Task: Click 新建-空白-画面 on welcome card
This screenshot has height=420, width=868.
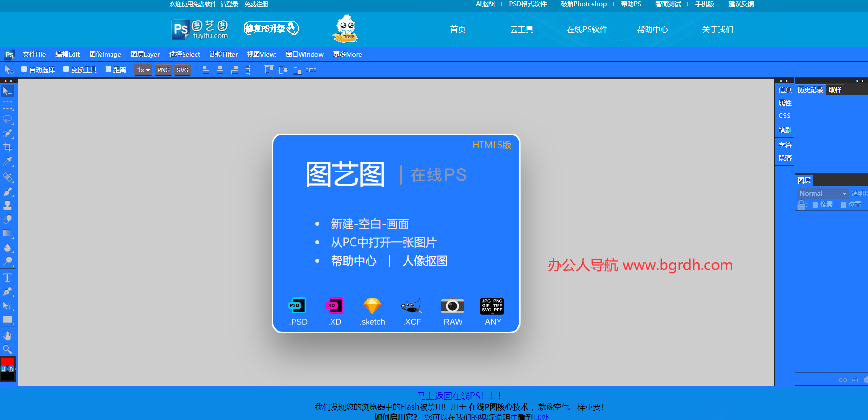Action: click(x=370, y=224)
